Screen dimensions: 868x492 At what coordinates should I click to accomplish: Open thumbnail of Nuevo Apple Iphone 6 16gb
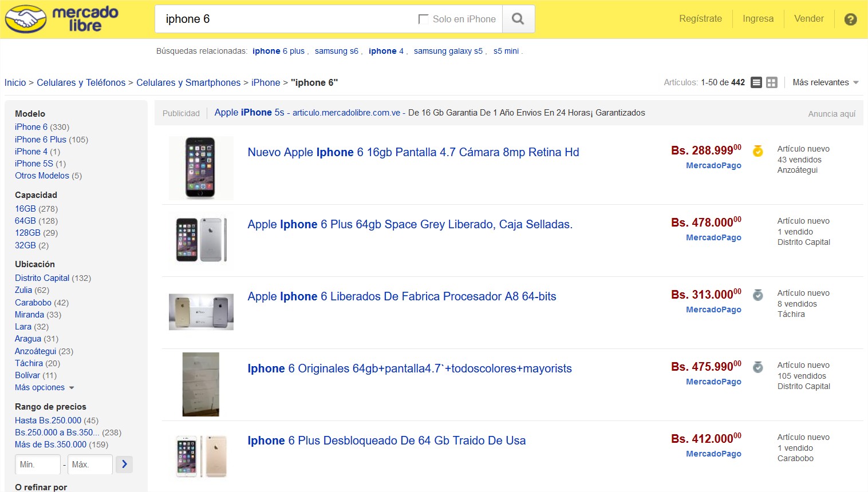click(x=201, y=168)
